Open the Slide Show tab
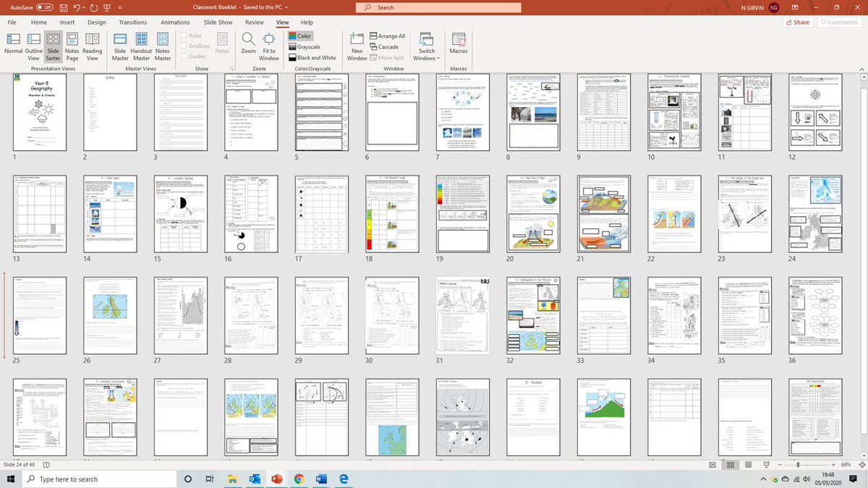Screen dimensions: 868x488 [x=218, y=22]
